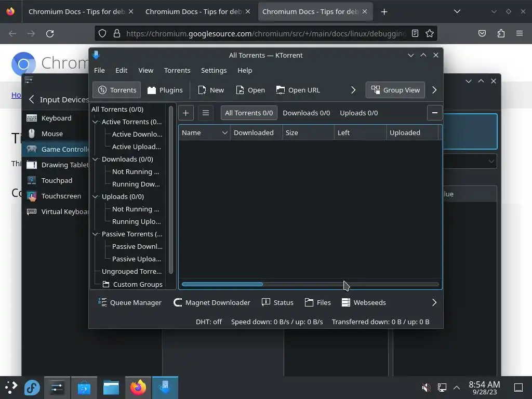
Task: Sort by the Uploaded column header
Action: click(x=412, y=132)
